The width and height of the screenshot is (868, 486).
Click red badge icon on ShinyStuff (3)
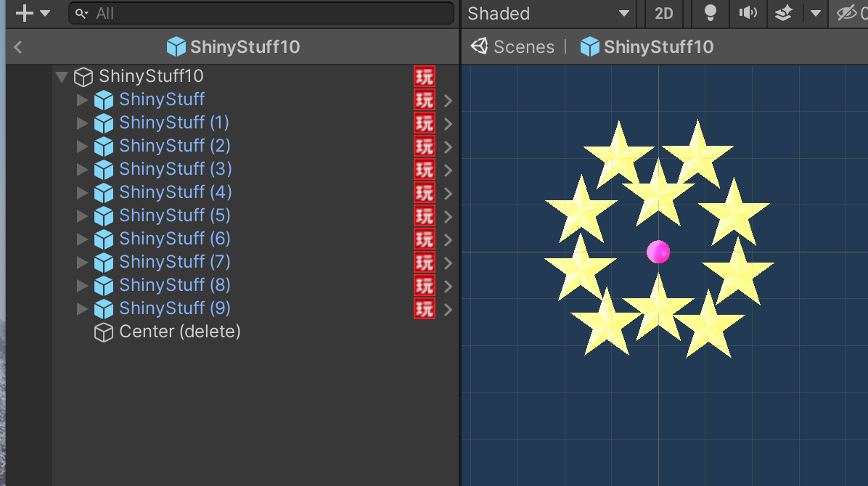(x=425, y=170)
